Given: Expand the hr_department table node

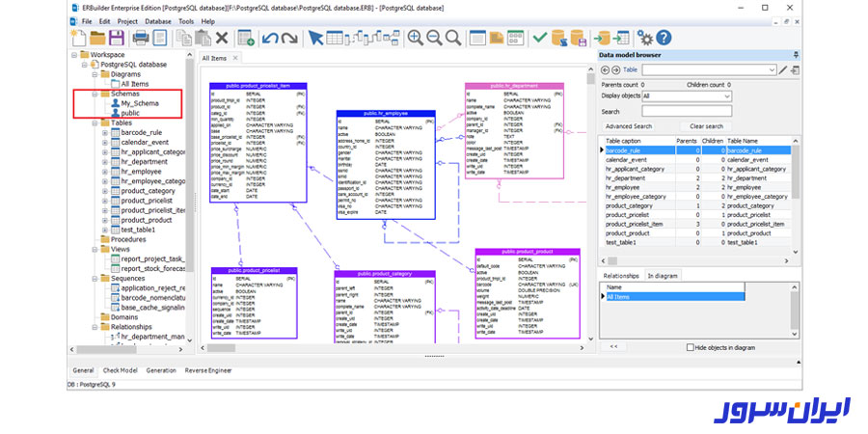Looking at the screenshot, I should click(x=105, y=162).
